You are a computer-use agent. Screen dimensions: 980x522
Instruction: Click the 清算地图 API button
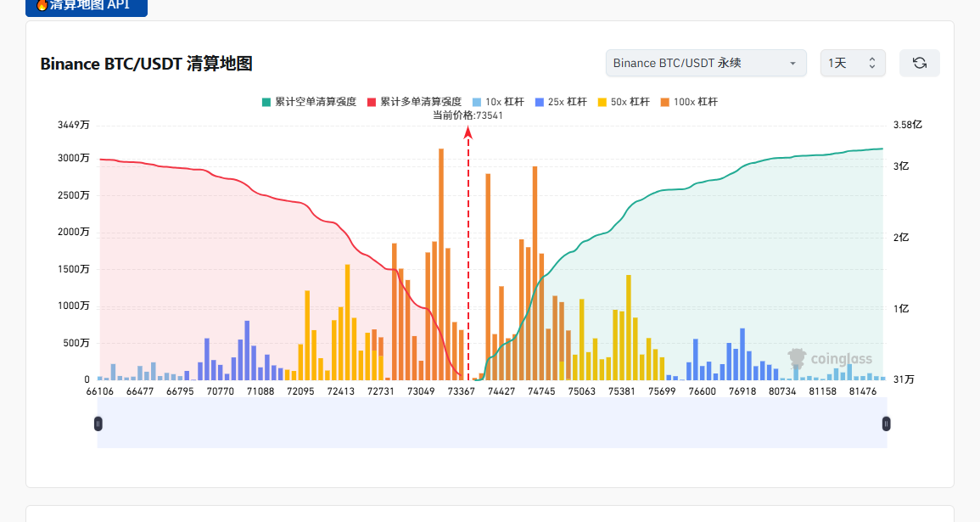pyautogui.click(x=87, y=6)
